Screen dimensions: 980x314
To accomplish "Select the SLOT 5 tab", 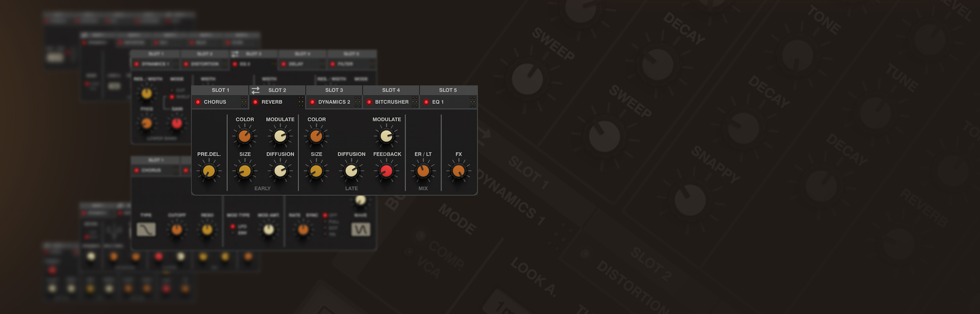I will [x=448, y=90].
